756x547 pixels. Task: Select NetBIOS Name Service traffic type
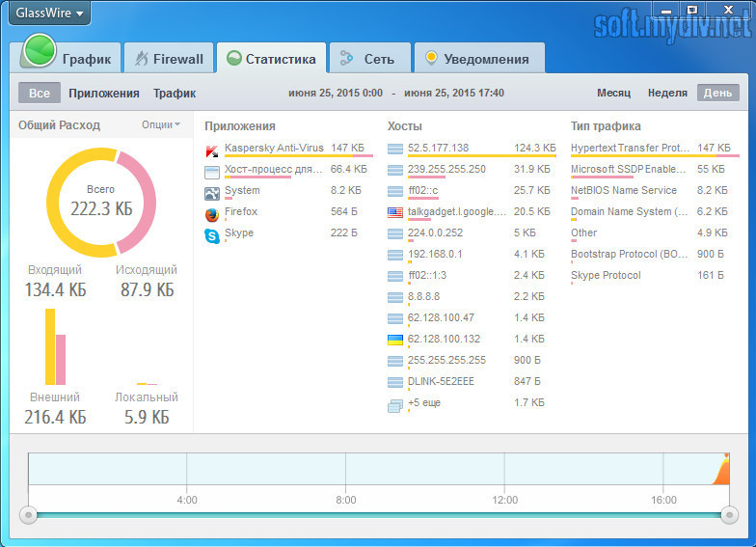[655, 192]
